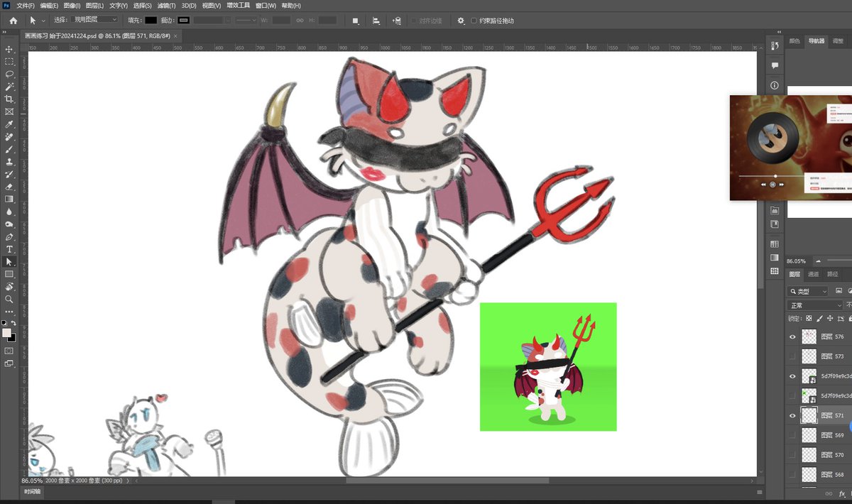852x504 pixels.
Task: Open path alignment icon in options bar
Action: click(x=376, y=21)
